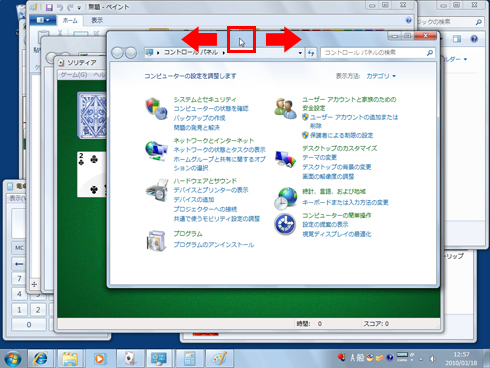The width and height of the screenshot is (490, 368).
Task: Toggle the preview pane icon in Explorer window
Action: point(457,39)
